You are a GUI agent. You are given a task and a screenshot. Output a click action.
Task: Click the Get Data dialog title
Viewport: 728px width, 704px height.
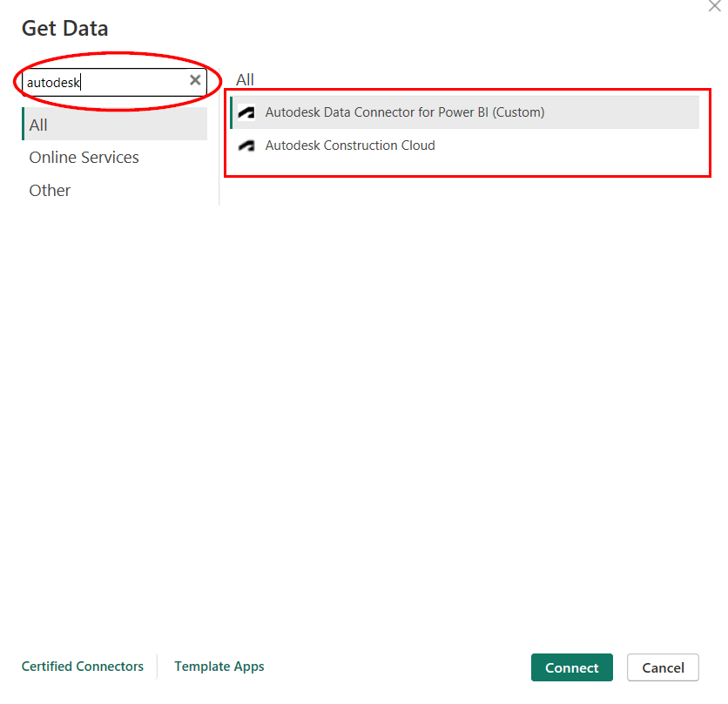[65, 28]
